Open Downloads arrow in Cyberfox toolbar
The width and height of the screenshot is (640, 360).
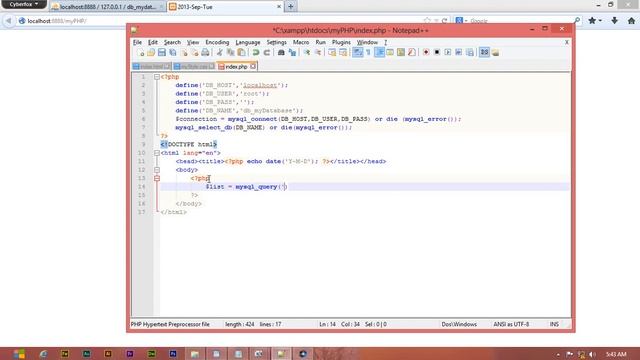pos(614,20)
